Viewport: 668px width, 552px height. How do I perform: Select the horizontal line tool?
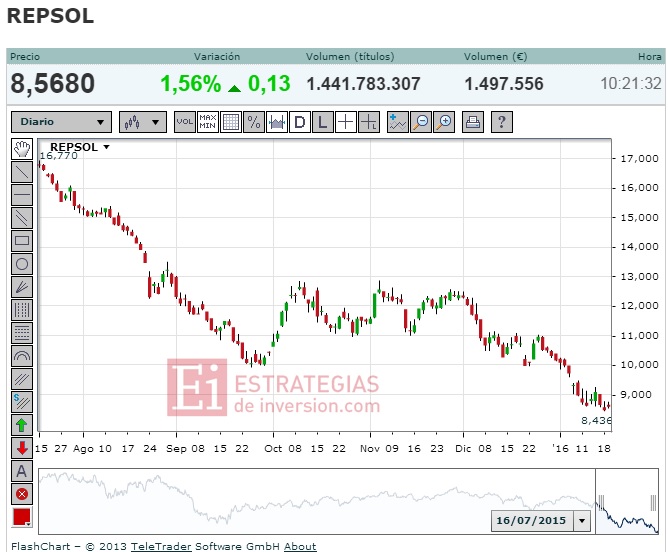click(22, 195)
